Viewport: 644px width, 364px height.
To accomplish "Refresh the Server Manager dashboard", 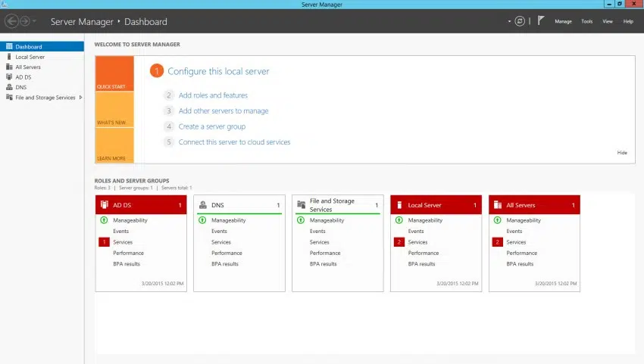I will click(520, 21).
